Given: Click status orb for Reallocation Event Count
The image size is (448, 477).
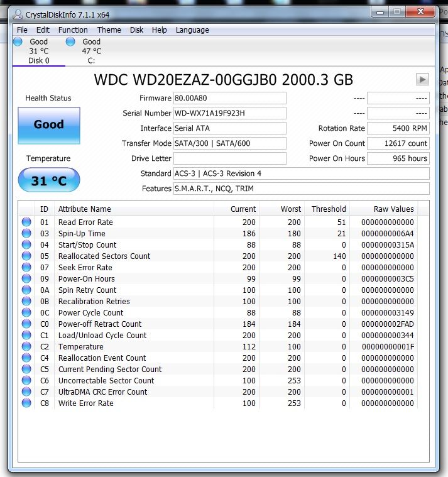Looking at the screenshot, I should click(26, 358).
